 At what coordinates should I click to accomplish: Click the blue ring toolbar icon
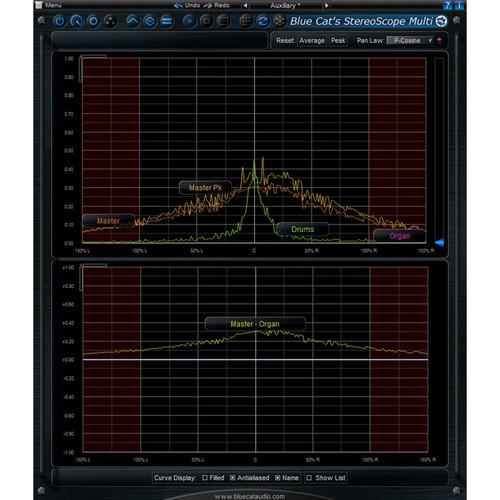[93, 21]
